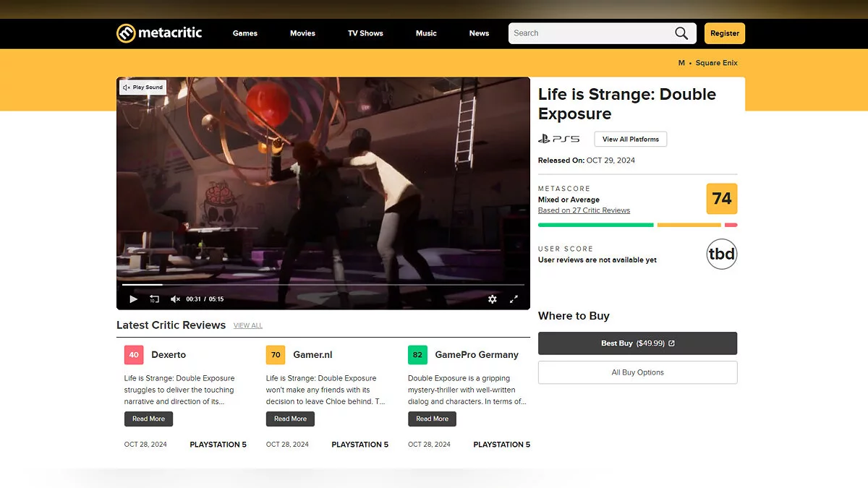Click the Metacritic logo icon
The width and height of the screenshot is (868, 488).
pyautogui.click(x=126, y=33)
